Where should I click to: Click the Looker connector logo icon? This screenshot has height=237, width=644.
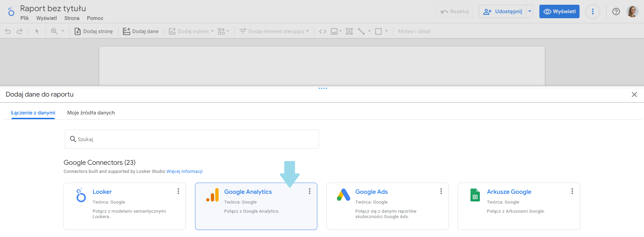pyautogui.click(x=81, y=195)
